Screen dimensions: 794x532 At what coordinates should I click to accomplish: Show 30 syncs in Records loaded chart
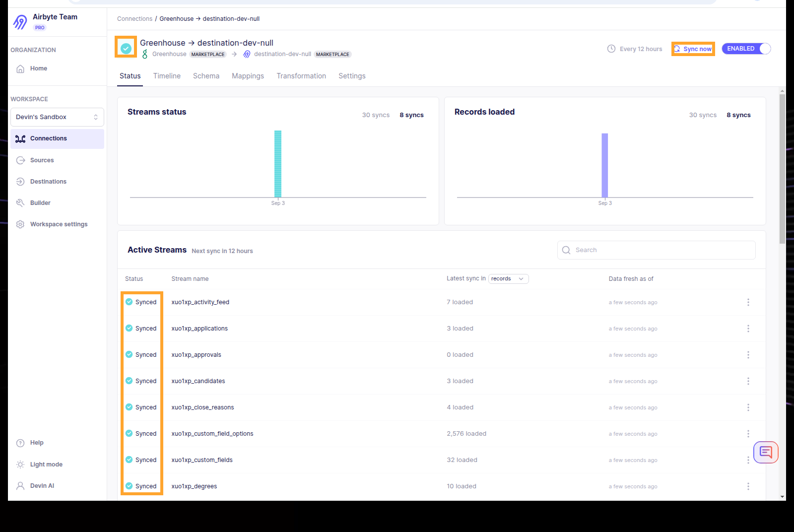tap(703, 115)
